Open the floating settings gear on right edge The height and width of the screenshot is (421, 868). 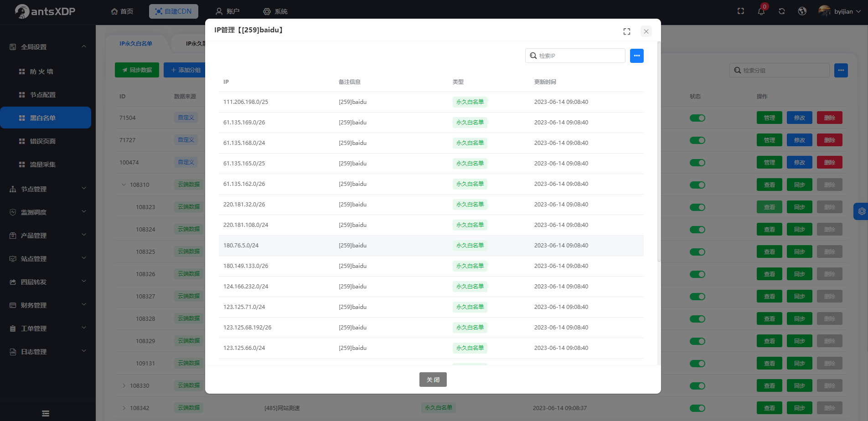point(861,211)
